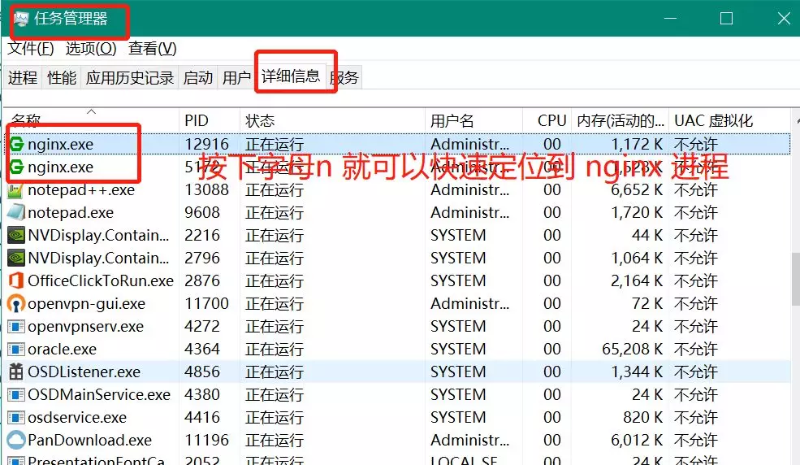
Task: Switch to the 启动 tab
Action: point(198,78)
